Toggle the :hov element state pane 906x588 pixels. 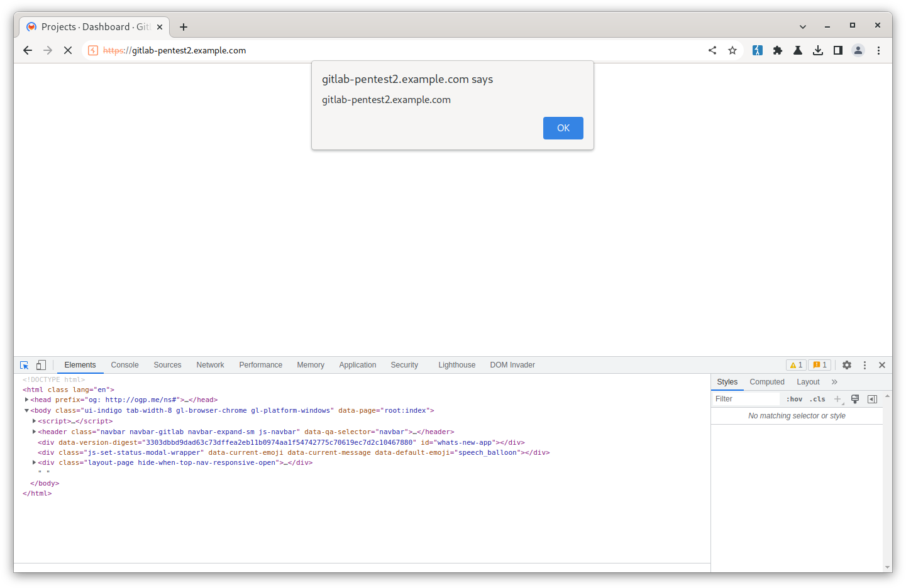pos(794,399)
